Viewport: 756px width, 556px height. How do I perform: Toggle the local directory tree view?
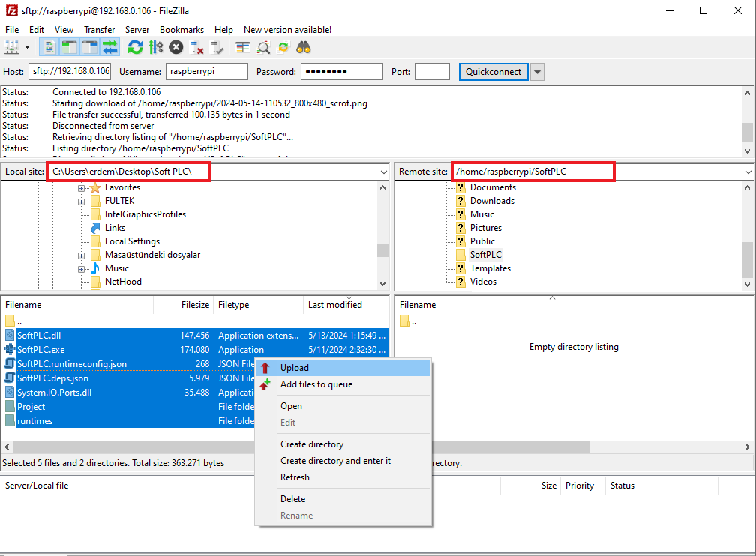click(x=70, y=48)
